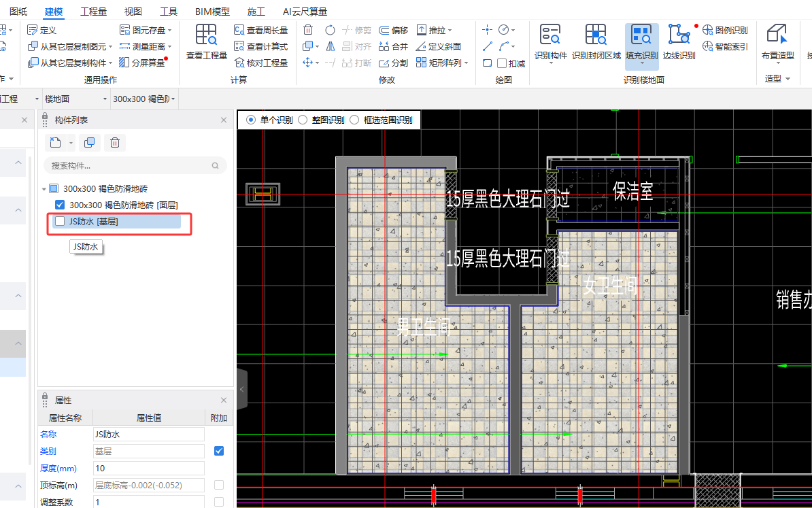Check the JS防水 [基层] checkbox
812x508 pixels.
pos(60,221)
